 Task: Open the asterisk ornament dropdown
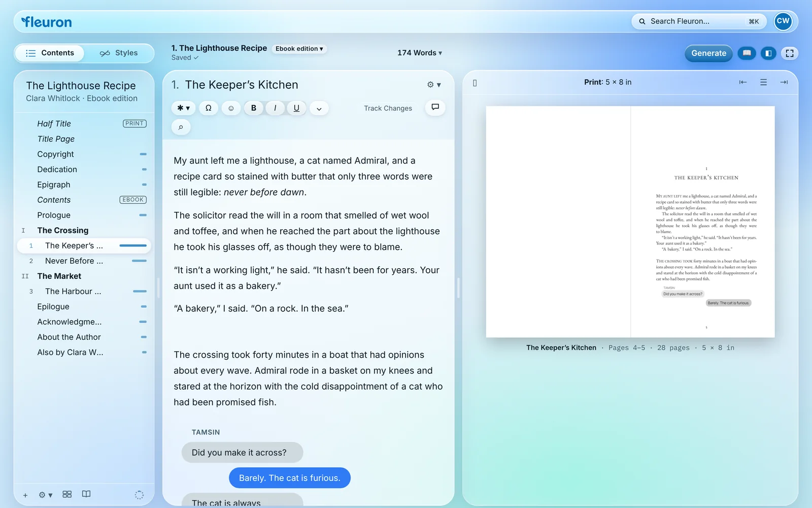coord(183,108)
